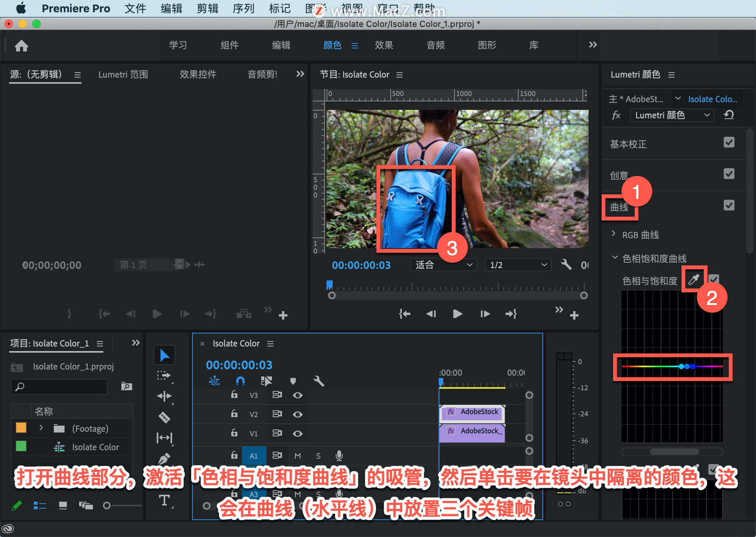
Task: Go to Out point in Program Monitor
Action: click(x=511, y=314)
